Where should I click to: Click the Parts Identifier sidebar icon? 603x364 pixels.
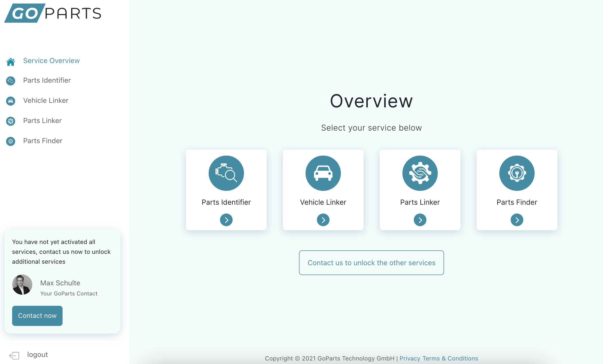11,81
